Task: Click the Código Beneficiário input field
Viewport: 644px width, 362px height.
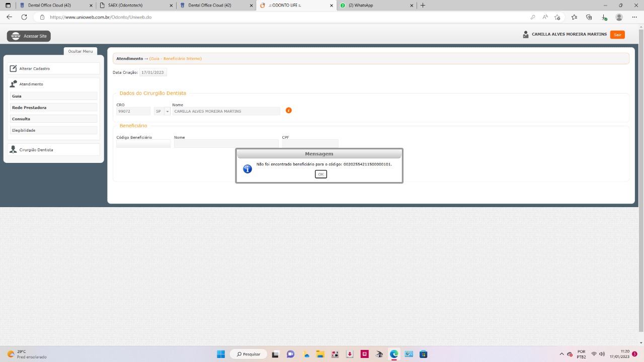Action: coord(143,144)
